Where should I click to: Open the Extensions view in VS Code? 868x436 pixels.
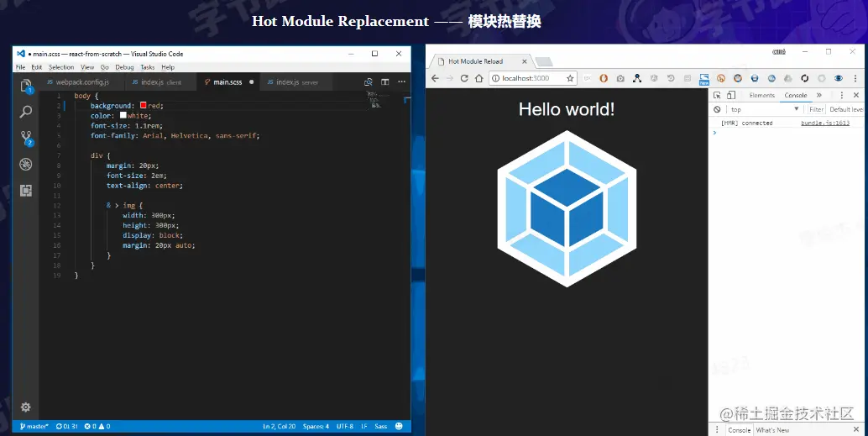point(26,191)
